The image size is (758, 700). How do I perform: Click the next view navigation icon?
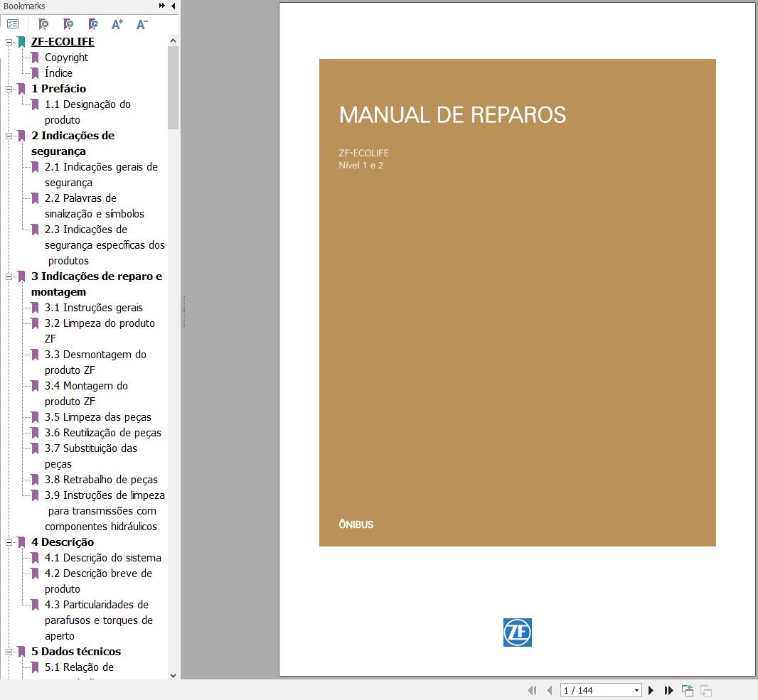coord(706,690)
